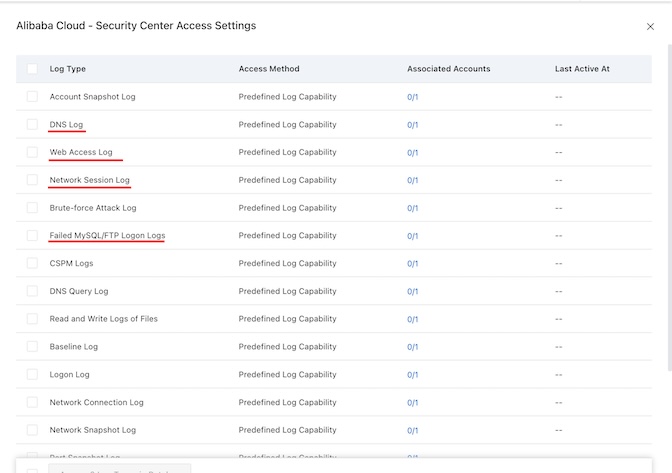Click the Baseline Log name
Image resolution: width=672 pixels, height=473 pixels.
(x=73, y=347)
